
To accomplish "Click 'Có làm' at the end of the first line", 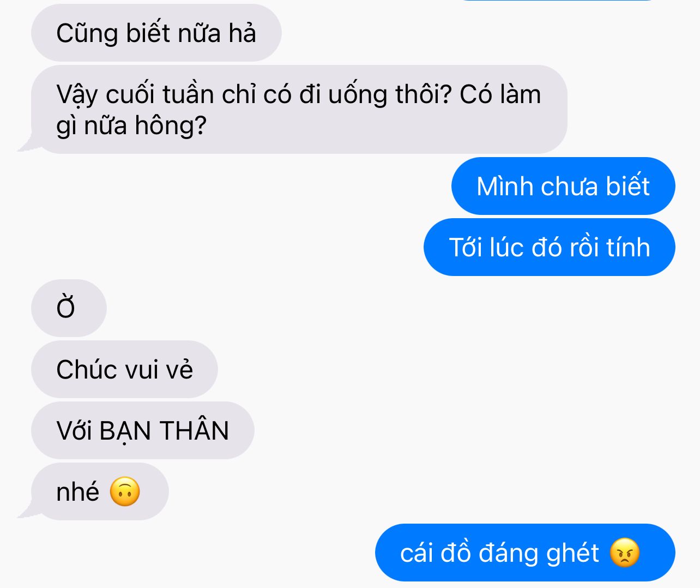I will click(500, 94).
